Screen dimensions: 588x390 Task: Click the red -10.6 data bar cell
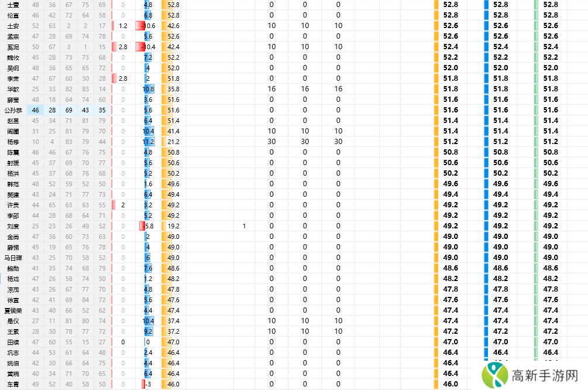coord(146,26)
